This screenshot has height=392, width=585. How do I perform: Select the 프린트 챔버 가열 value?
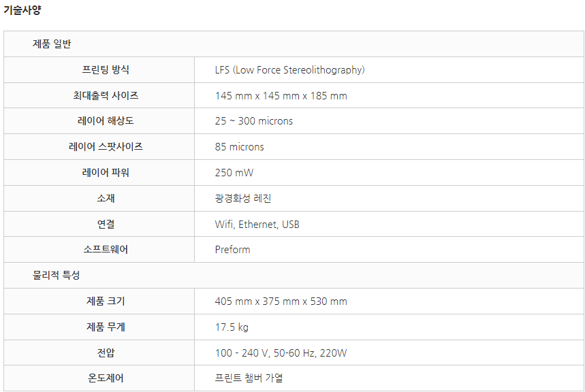coord(249,378)
